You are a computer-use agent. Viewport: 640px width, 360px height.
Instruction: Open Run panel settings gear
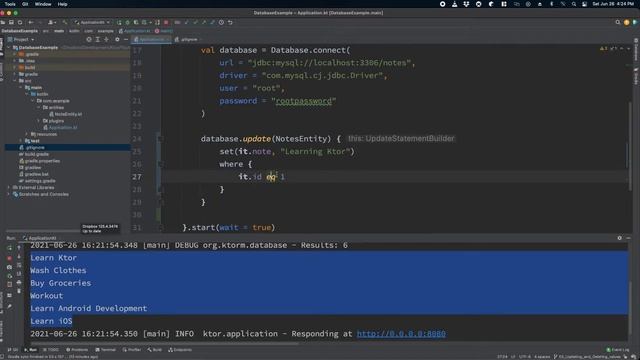[620, 238]
